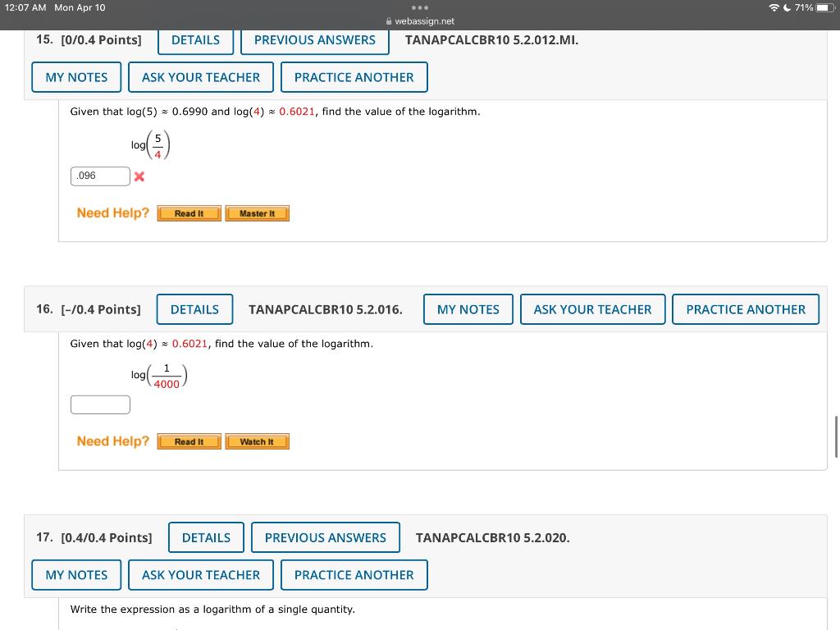840x630 pixels.
Task: Click the red X incorrect-answer mark
Action: [139, 176]
